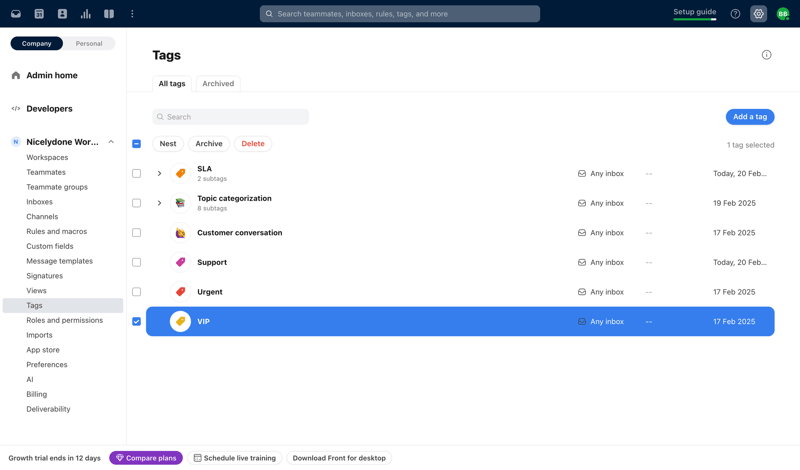Click the Customer conversation tag icon
800x470 pixels.
(180, 233)
